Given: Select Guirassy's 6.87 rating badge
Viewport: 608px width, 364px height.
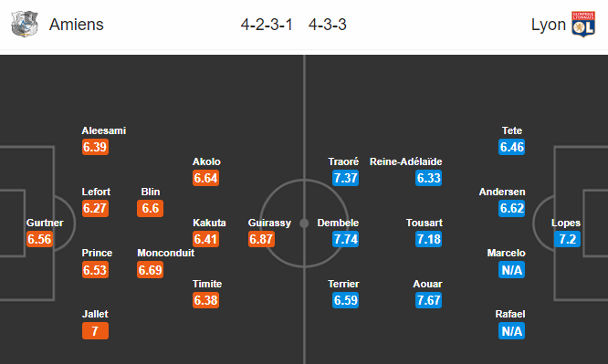Looking at the screenshot, I should 261,239.
